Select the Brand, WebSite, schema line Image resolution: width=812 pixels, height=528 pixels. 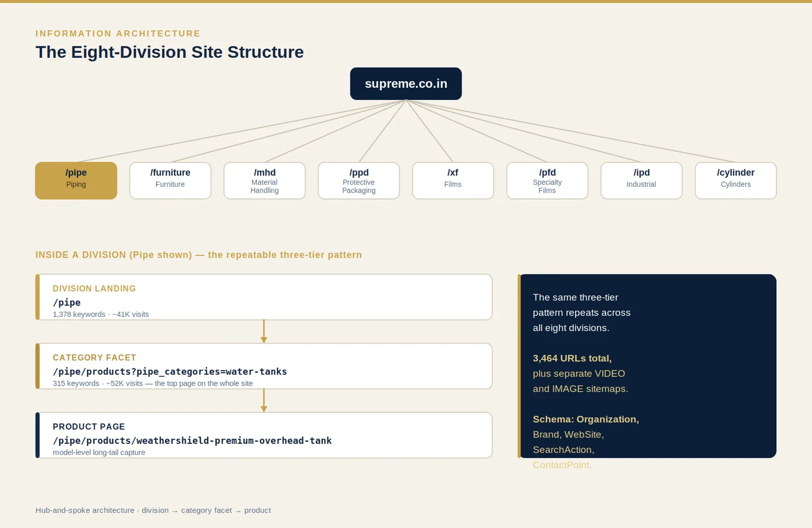click(x=568, y=434)
